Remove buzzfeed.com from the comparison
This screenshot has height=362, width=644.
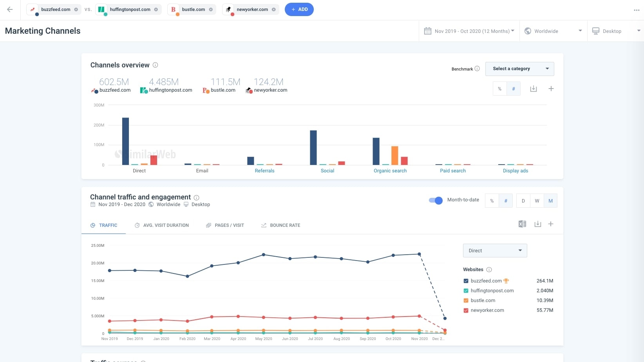[76, 9]
